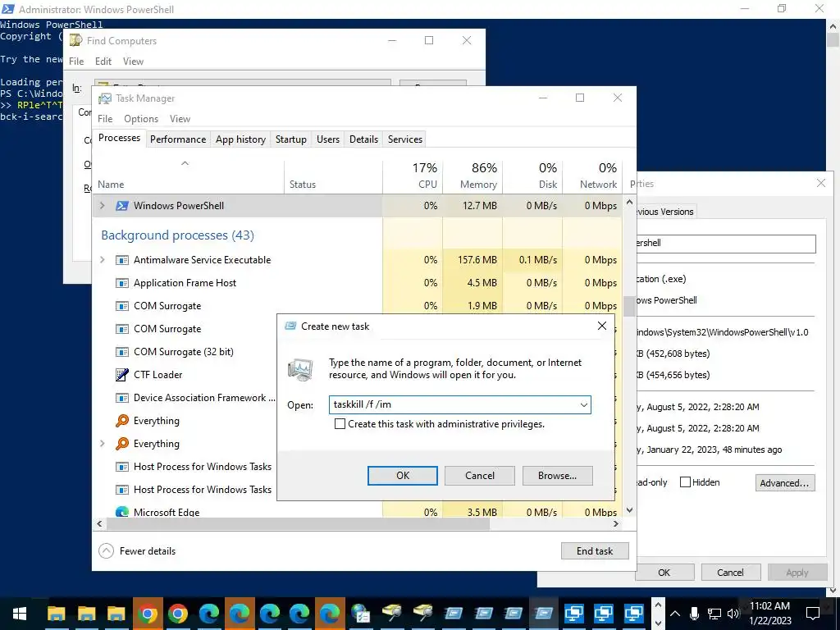Click OK in the Properties dialog
840x630 pixels.
point(664,572)
